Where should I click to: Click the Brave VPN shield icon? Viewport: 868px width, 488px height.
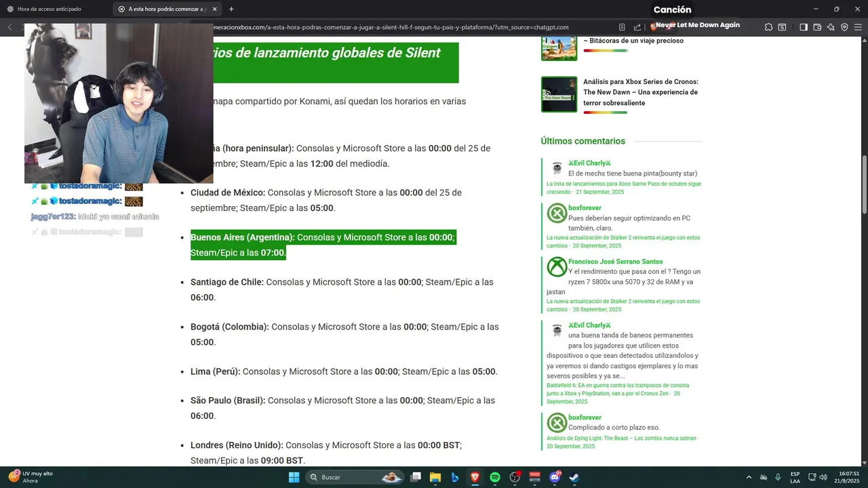click(844, 27)
